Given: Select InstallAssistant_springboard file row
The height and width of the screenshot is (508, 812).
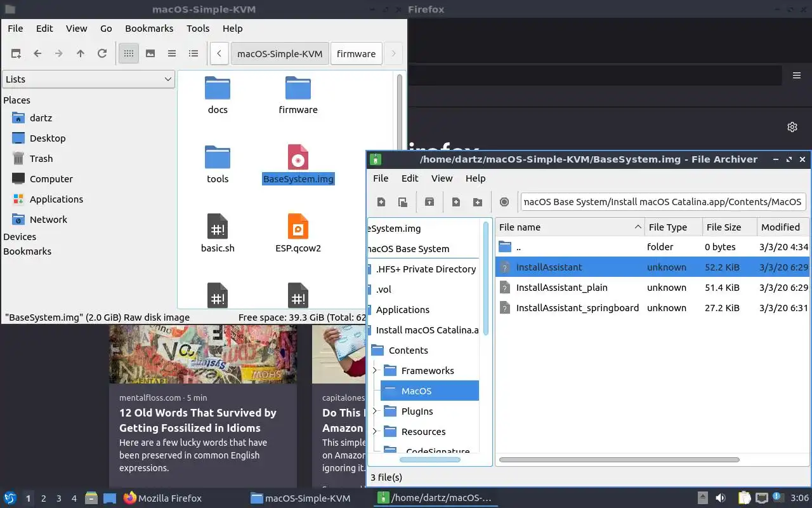Looking at the screenshot, I should click(x=652, y=308).
